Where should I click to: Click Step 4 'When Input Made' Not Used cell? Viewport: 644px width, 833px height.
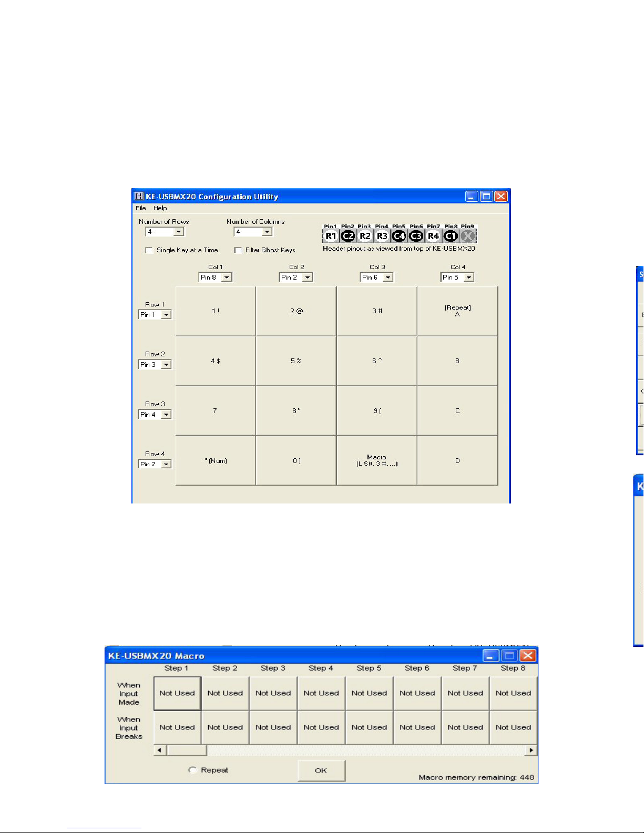pyautogui.click(x=321, y=693)
